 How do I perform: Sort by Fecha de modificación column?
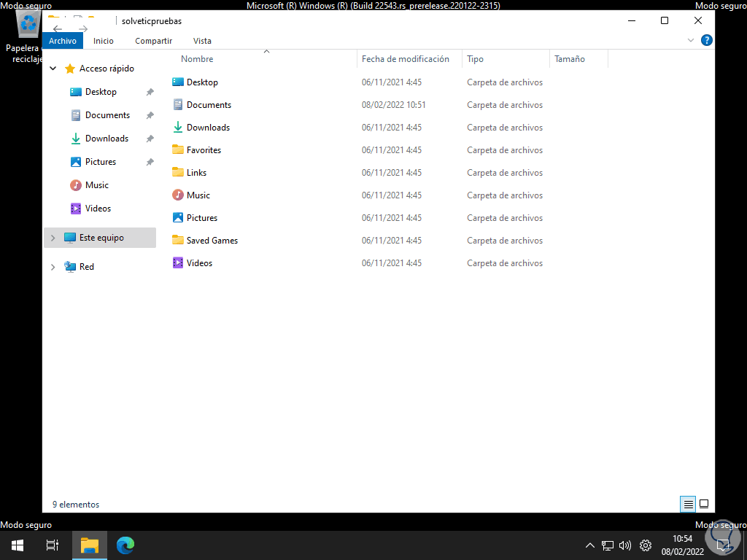tap(405, 59)
